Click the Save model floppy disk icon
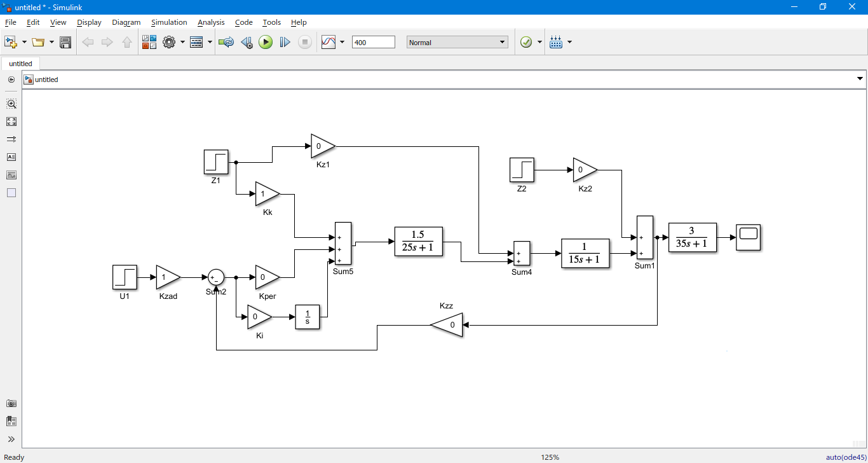The width and height of the screenshot is (868, 463). 65,43
